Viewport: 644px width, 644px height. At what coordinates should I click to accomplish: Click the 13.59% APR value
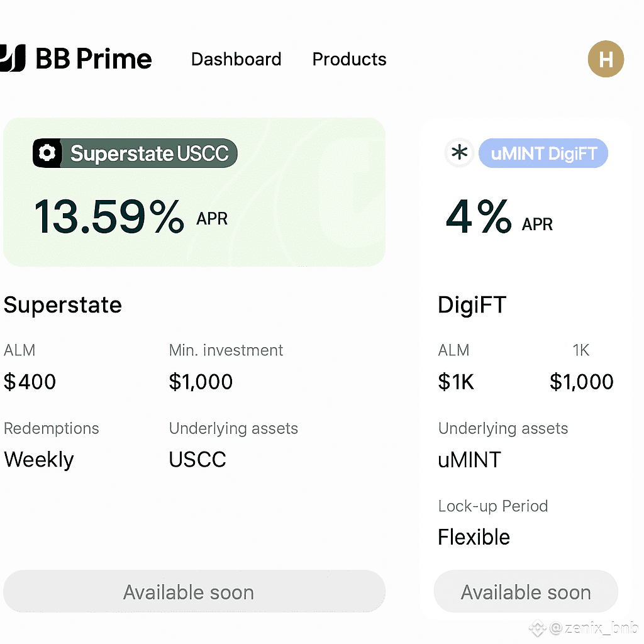(x=108, y=216)
